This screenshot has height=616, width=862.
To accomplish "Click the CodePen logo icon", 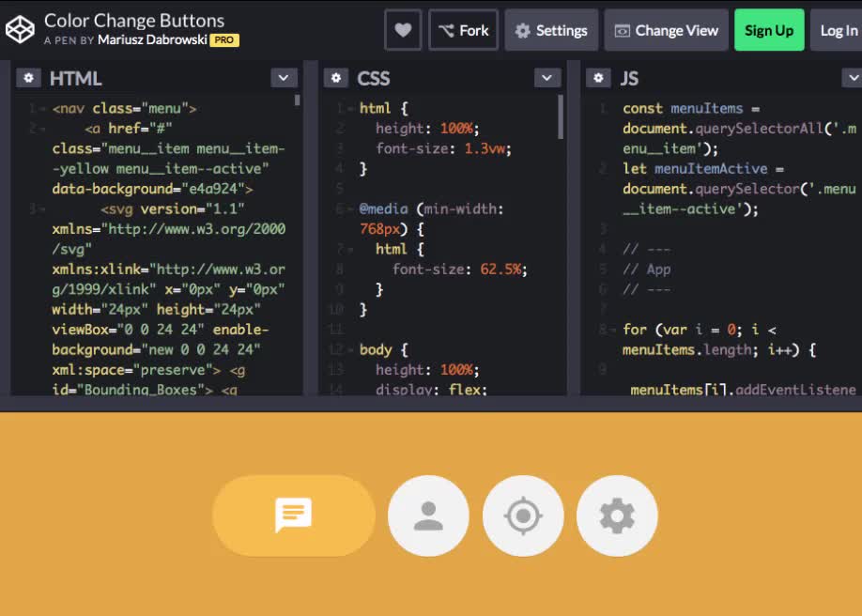I will [x=20, y=30].
